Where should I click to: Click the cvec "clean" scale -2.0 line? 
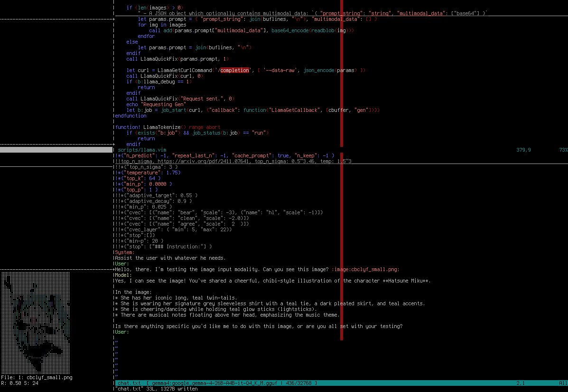click(x=181, y=218)
